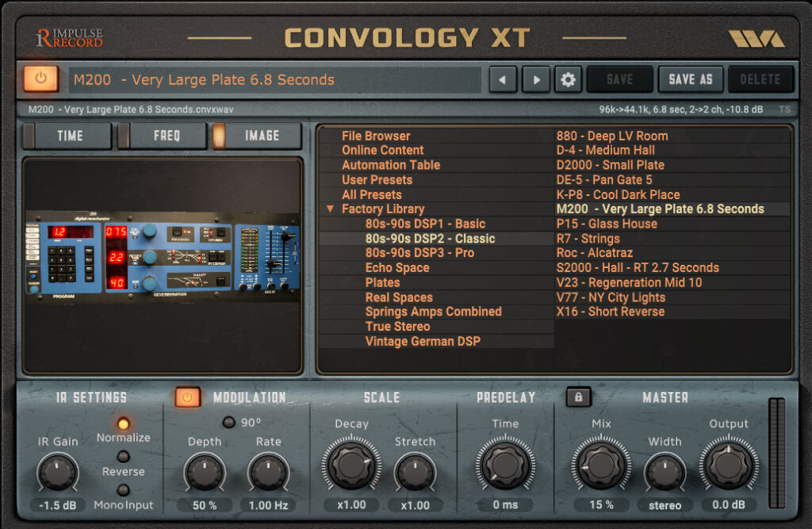Click the preset name display field
Image resolution: width=812 pixels, height=529 pixels.
pos(274,80)
